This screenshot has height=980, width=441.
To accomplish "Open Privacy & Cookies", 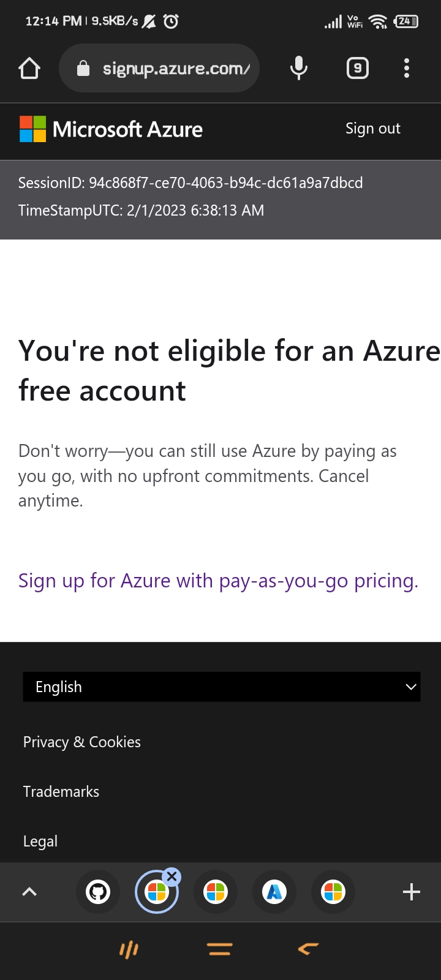I will pos(81,742).
